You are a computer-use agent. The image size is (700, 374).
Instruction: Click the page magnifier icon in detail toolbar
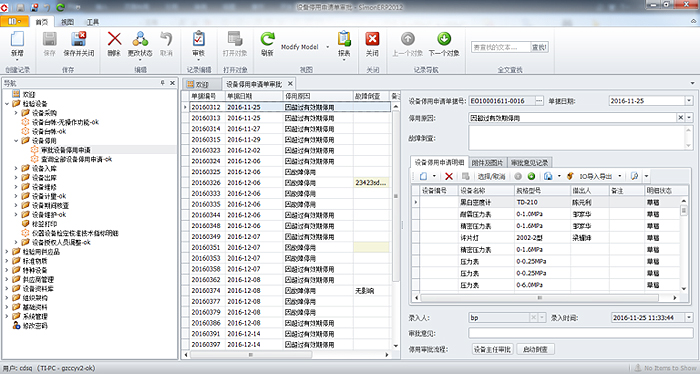point(634,176)
